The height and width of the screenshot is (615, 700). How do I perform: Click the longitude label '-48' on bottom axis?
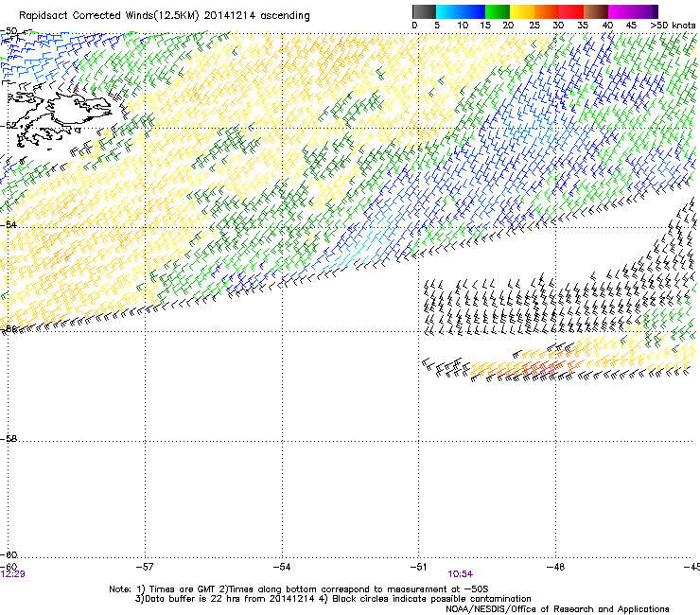[555, 567]
